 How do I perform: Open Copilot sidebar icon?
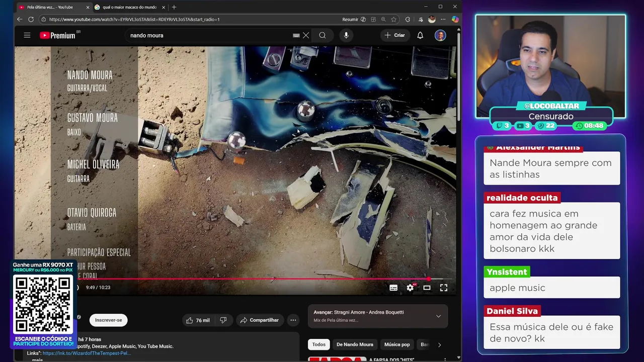[455, 19]
